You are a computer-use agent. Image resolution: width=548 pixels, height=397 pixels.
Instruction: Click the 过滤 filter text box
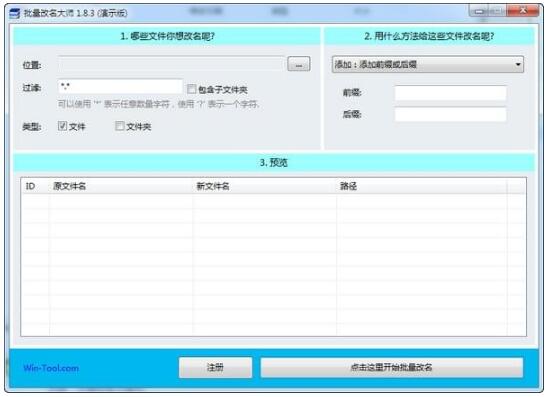point(120,86)
